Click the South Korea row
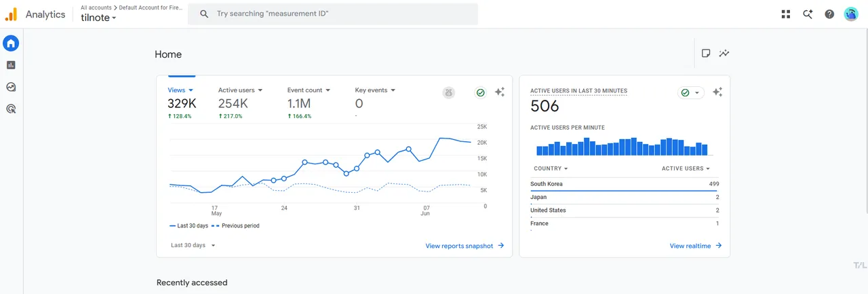This screenshot has width=868, height=294. point(625,184)
